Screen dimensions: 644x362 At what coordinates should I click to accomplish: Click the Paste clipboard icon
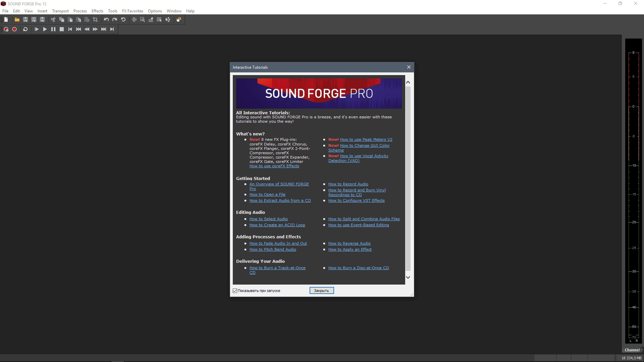pos(70,20)
